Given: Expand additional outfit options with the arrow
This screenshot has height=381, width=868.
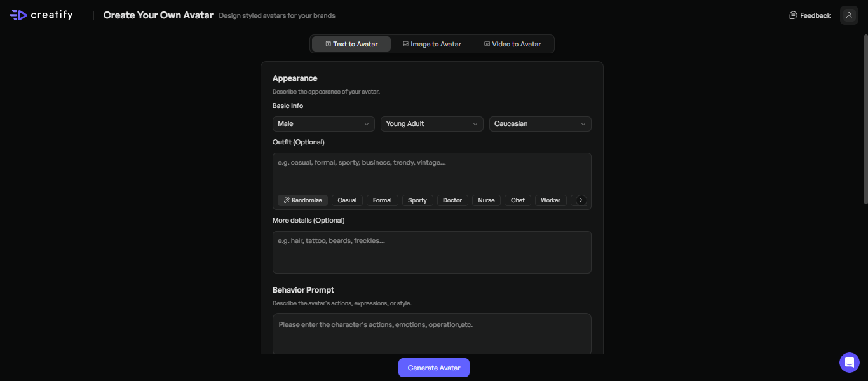Looking at the screenshot, I should coord(580,200).
